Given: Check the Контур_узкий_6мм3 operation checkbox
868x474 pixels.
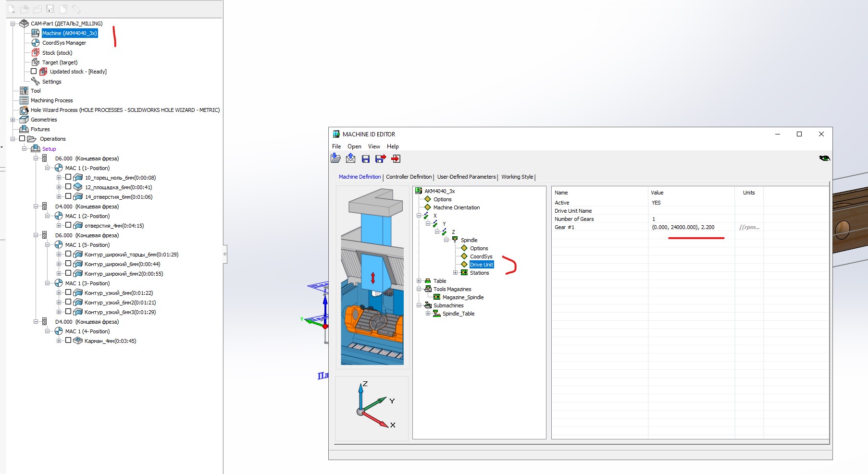Looking at the screenshot, I should coord(68,311).
